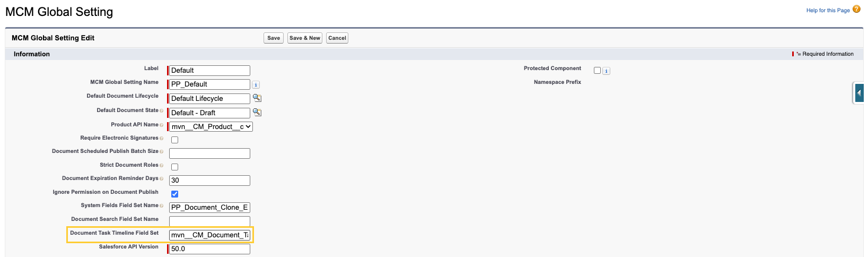Focus the Label input field
Image resolution: width=868 pixels, height=257 pixels.
pyautogui.click(x=209, y=71)
